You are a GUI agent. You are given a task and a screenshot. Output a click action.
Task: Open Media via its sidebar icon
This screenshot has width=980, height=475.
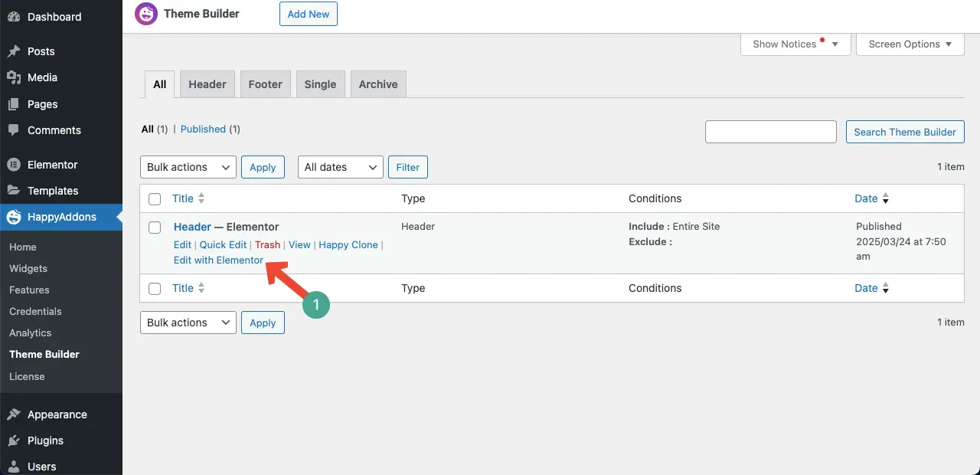pos(14,77)
